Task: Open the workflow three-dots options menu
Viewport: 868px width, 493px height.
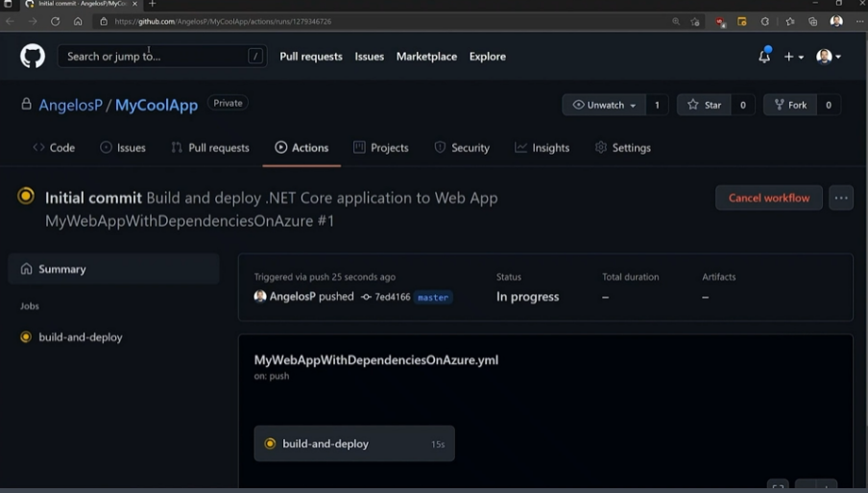Action: pyautogui.click(x=841, y=198)
